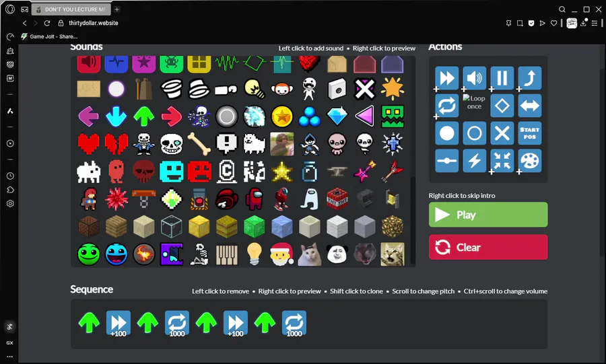Viewport: 606px width, 364px height.
Task: Remove the first green arrow from sequence
Action: coord(89,322)
